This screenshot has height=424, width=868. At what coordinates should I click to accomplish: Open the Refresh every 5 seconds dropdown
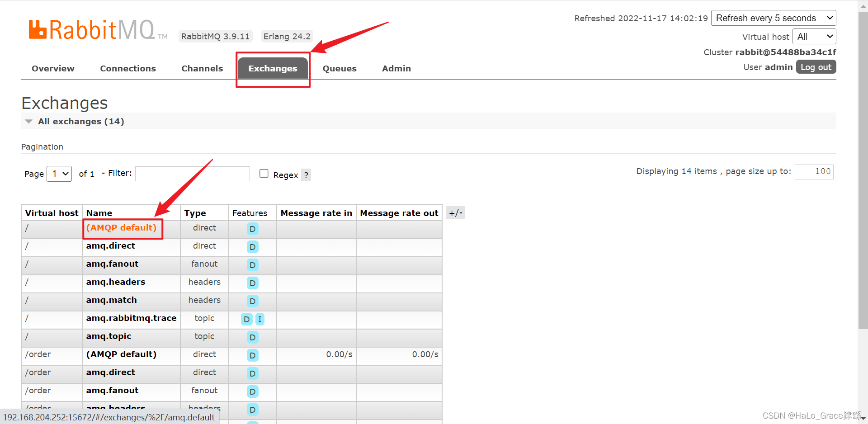coord(774,18)
